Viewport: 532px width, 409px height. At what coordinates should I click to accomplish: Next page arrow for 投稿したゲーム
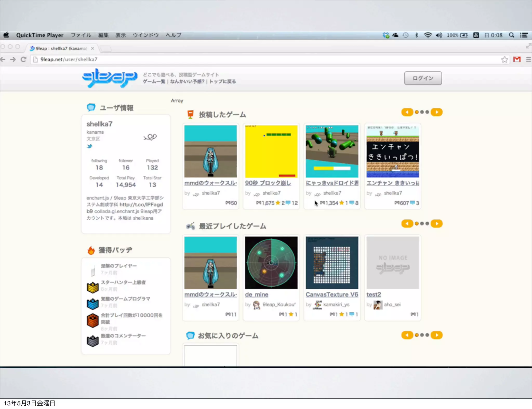(437, 112)
